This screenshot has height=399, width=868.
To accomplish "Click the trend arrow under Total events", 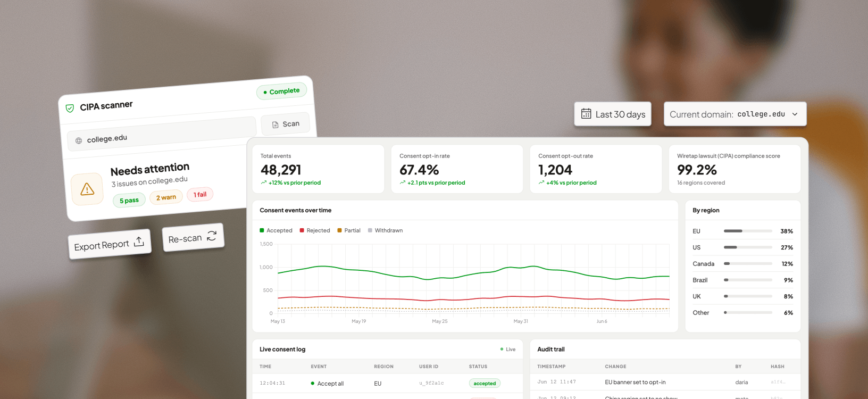I will point(264,182).
